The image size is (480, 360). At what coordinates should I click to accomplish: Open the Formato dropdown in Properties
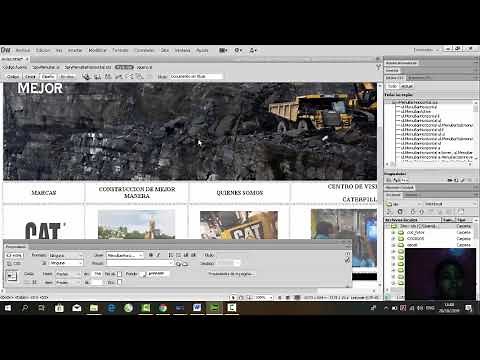pos(66,255)
